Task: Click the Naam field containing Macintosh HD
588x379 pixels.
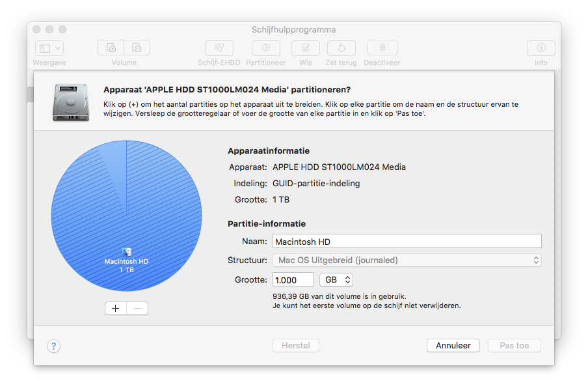Action: (407, 241)
